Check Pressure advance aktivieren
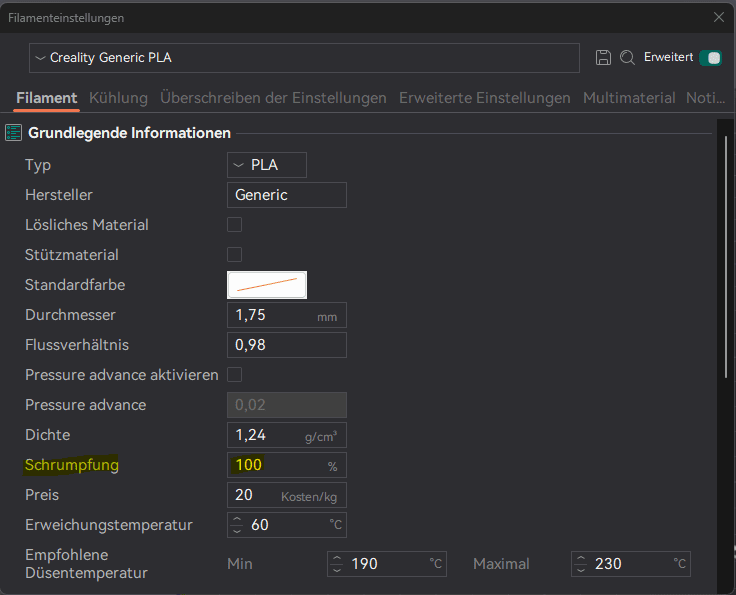This screenshot has width=736, height=595. (x=234, y=375)
